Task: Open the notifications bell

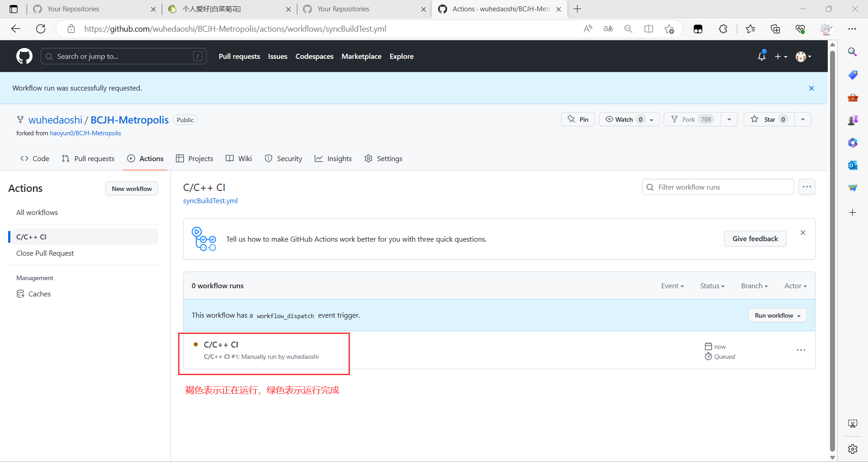Action: click(x=762, y=56)
